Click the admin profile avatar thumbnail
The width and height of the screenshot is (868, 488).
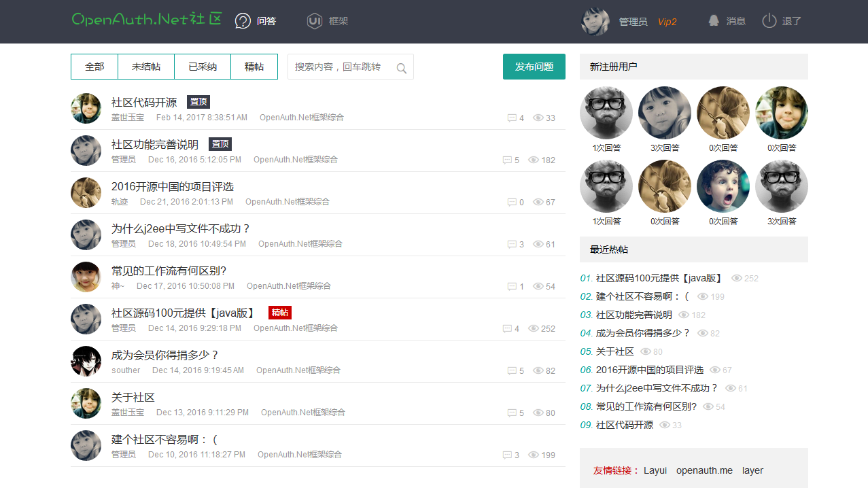tap(595, 21)
